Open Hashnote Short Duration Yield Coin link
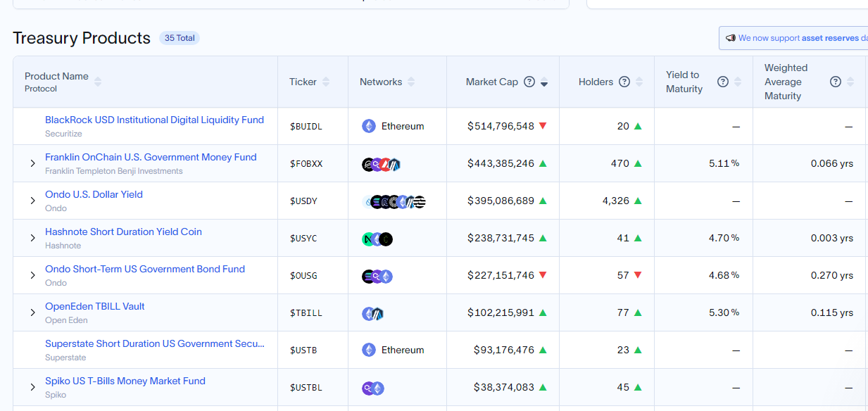868x411 pixels. 123,232
